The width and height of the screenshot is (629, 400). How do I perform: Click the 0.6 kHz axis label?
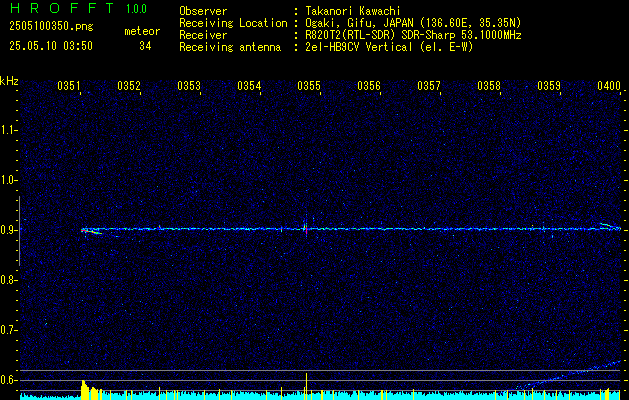tap(9, 380)
